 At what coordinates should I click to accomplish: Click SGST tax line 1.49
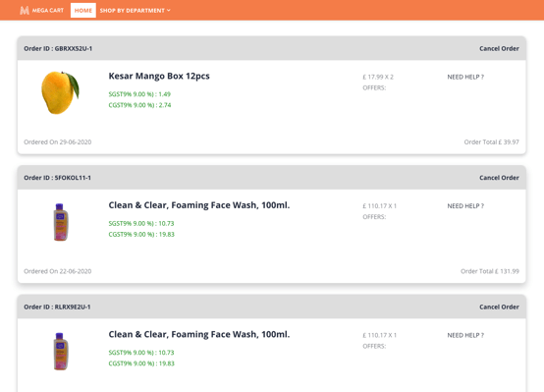139,94
